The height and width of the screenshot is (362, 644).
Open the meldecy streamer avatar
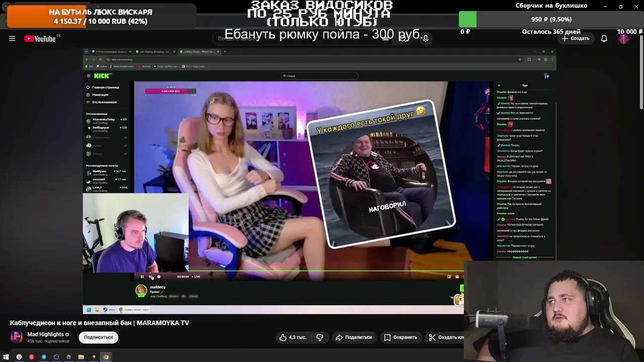(x=141, y=290)
